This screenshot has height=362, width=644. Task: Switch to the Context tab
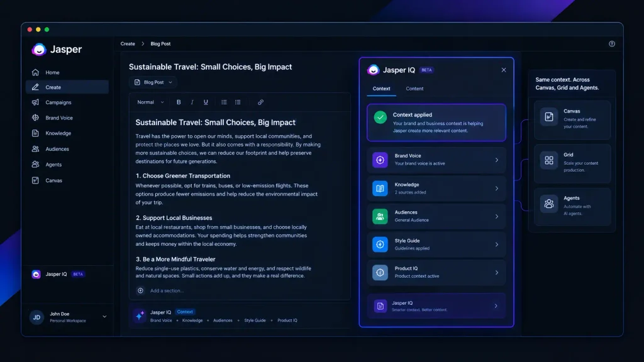(381, 89)
